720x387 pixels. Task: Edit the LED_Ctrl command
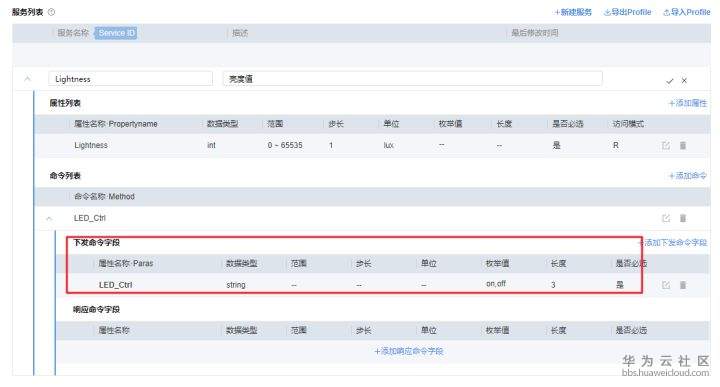[666, 219]
